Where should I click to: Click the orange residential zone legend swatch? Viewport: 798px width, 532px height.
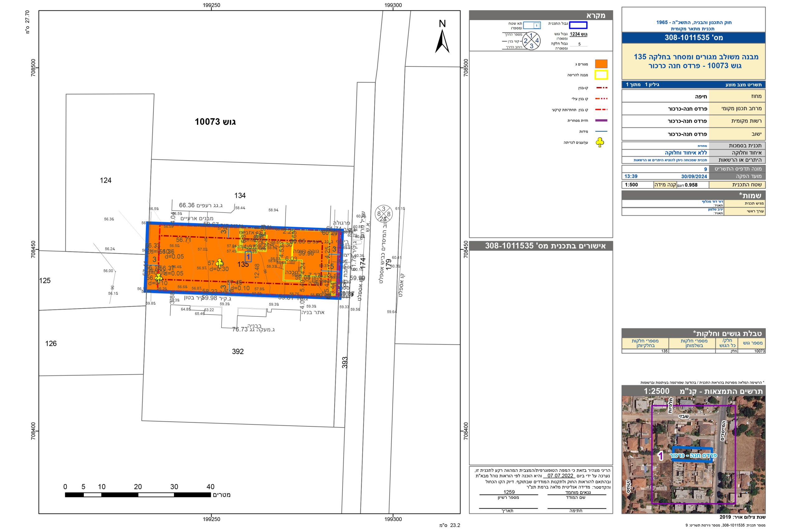[601, 64]
